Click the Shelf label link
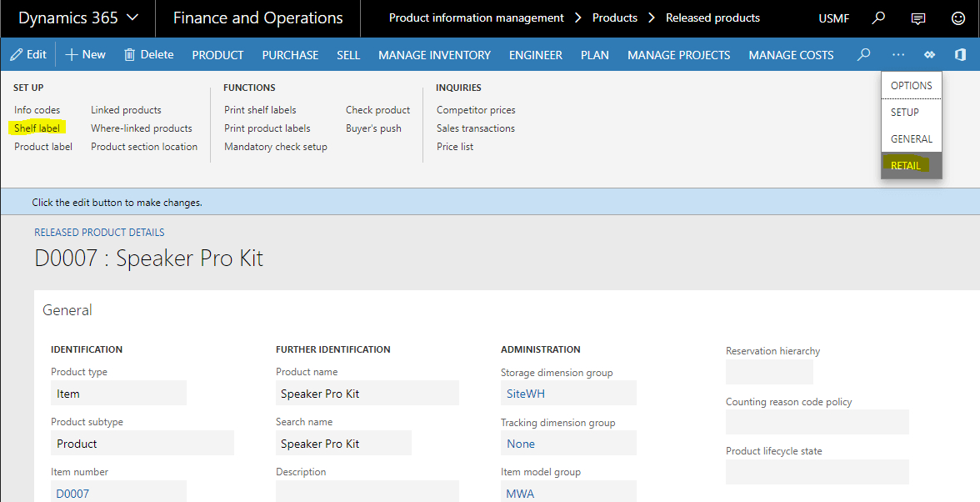 pyautogui.click(x=37, y=128)
